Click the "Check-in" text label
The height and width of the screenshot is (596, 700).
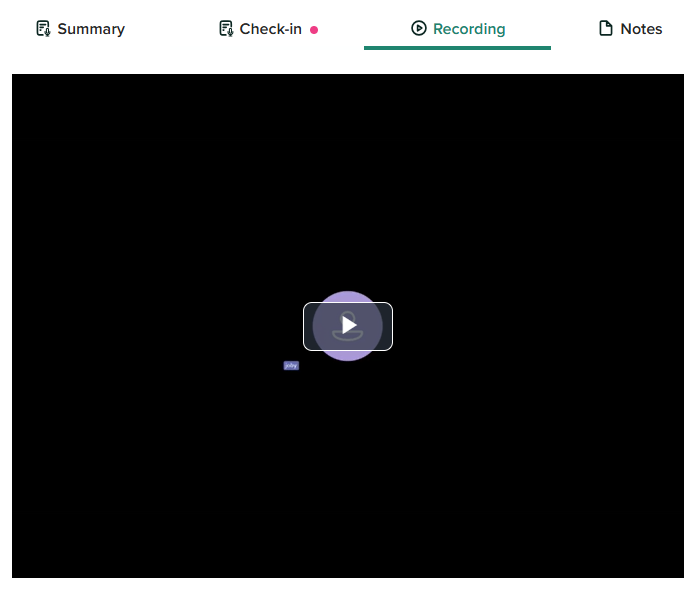pos(271,29)
